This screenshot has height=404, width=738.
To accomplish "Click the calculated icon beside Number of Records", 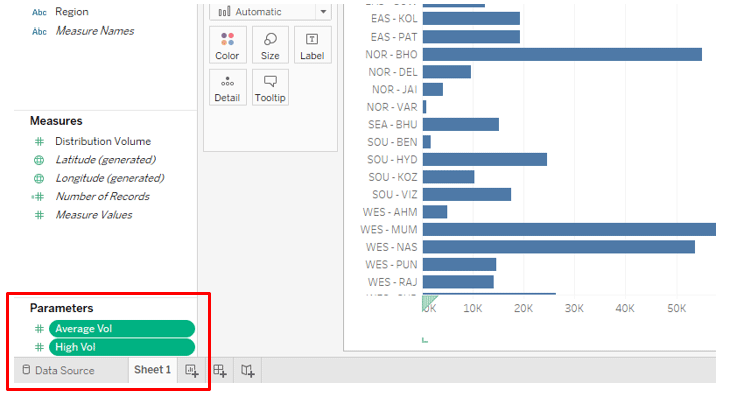I will 38,197.
